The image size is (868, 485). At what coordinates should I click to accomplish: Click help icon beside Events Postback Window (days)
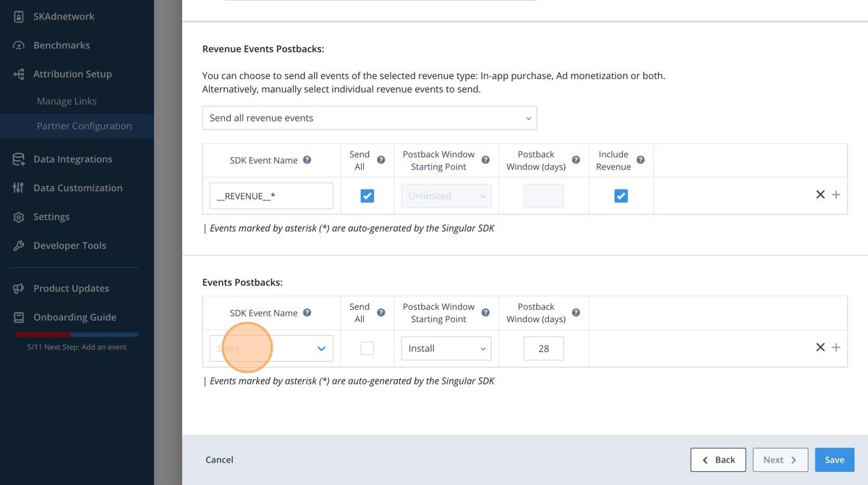click(x=576, y=313)
